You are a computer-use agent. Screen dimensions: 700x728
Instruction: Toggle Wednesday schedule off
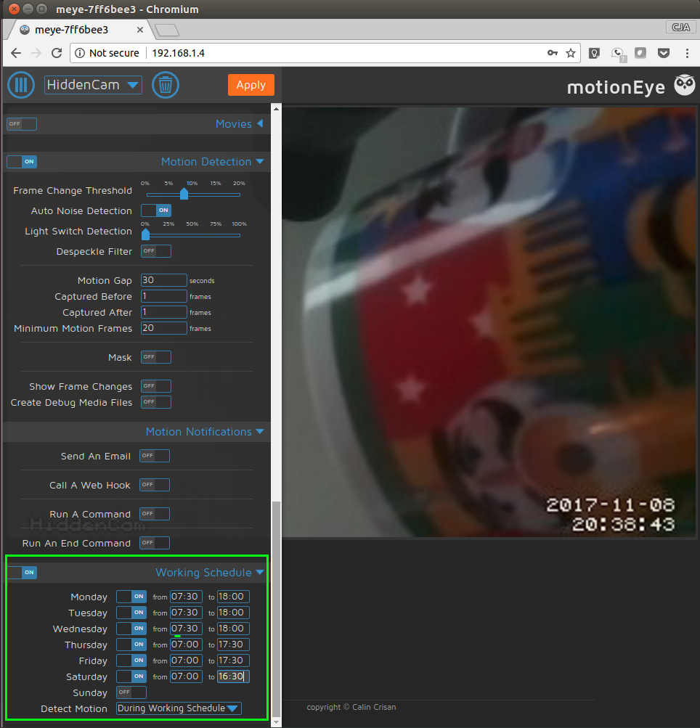131,629
